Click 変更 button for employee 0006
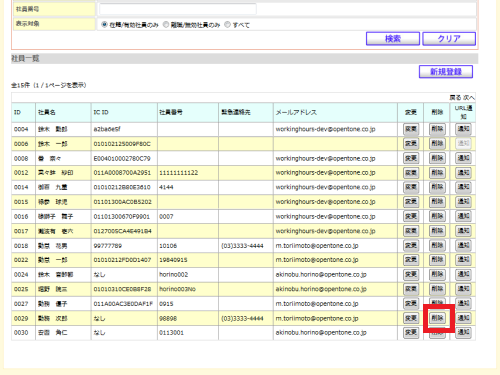Screen dimensions: 500x375 (411, 144)
